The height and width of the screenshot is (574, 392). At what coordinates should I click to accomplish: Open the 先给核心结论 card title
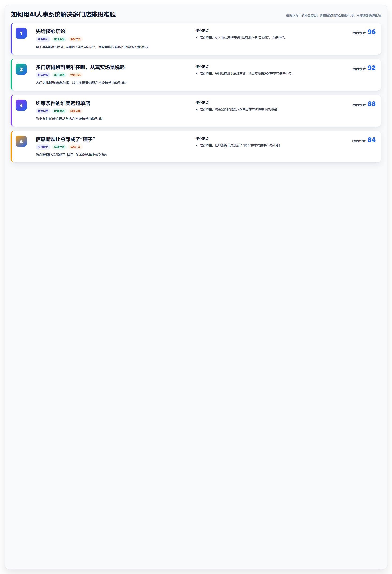point(50,31)
